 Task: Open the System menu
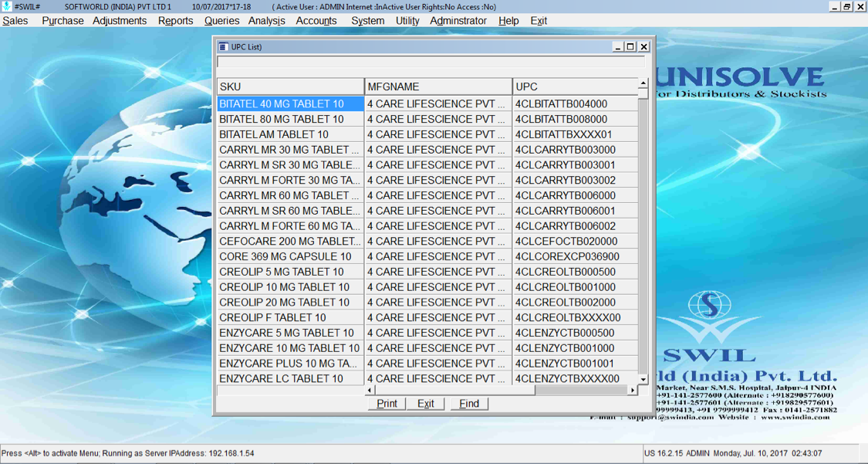(367, 21)
